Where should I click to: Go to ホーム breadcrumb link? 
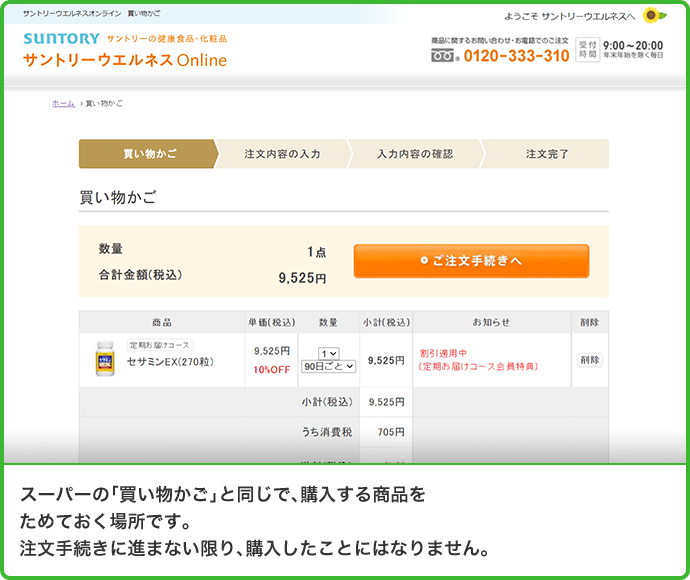point(63,103)
